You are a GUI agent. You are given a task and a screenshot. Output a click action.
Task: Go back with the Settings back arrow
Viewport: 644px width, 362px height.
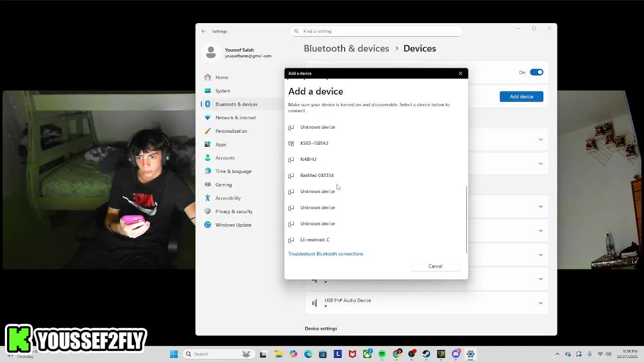203,31
